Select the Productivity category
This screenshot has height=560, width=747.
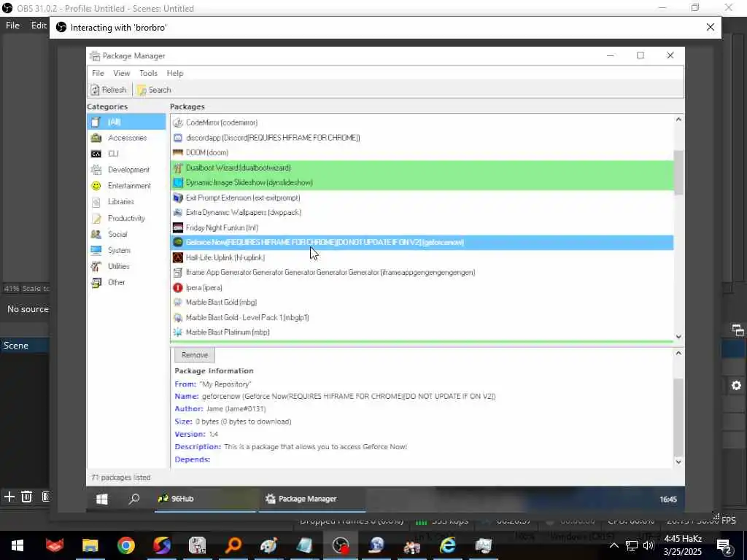pyautogui.click(x=126, y=218)
